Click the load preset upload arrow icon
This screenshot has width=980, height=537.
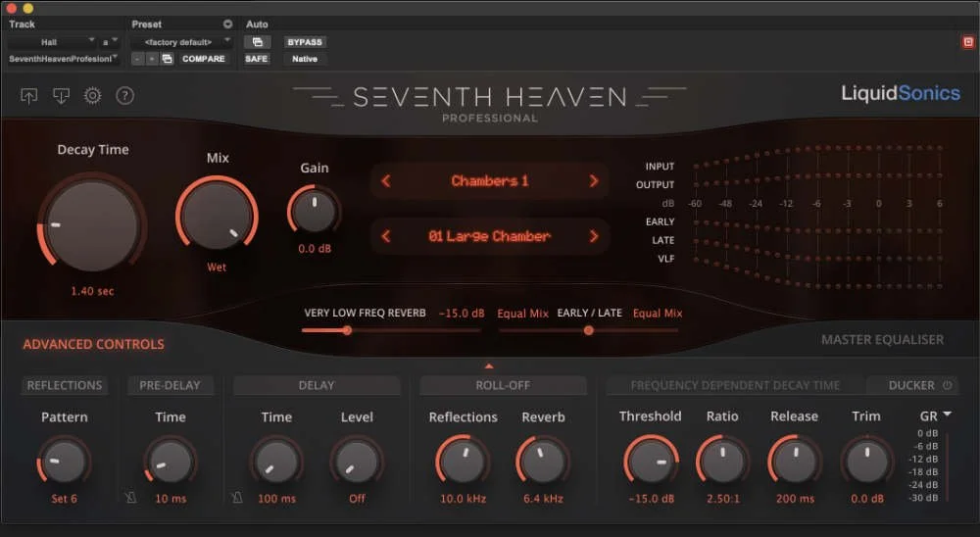pos(28,96)
